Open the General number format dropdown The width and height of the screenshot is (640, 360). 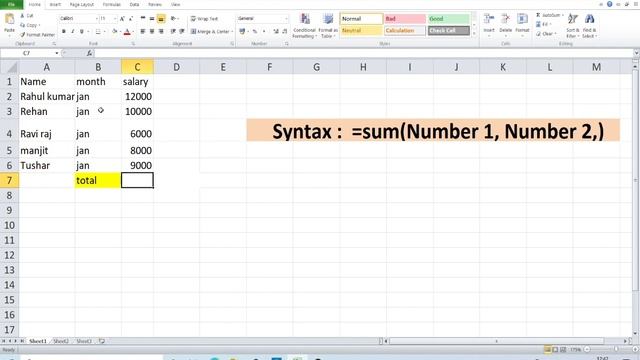[286, 19]
